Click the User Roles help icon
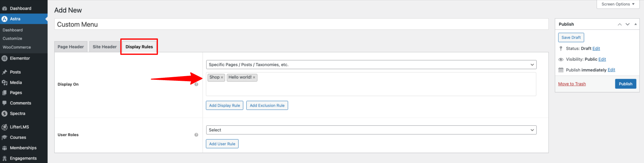The width and height of the screenshot is (644, 163). (196, 135)
